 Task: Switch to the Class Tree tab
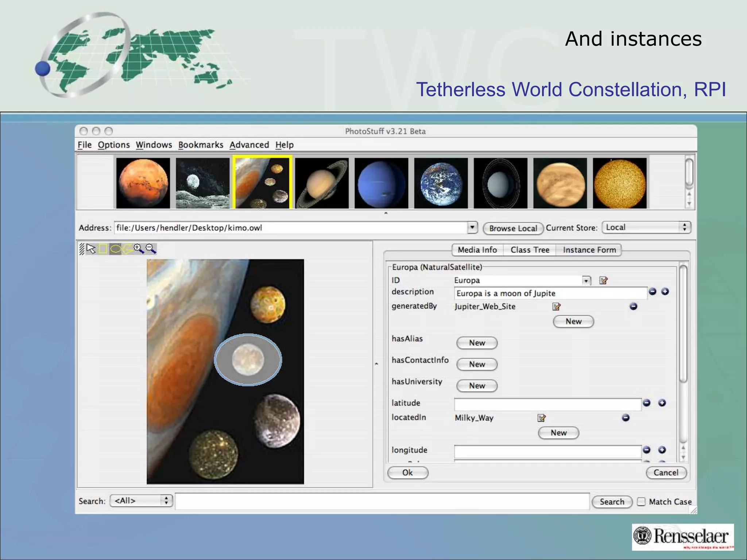pos(530,250)
